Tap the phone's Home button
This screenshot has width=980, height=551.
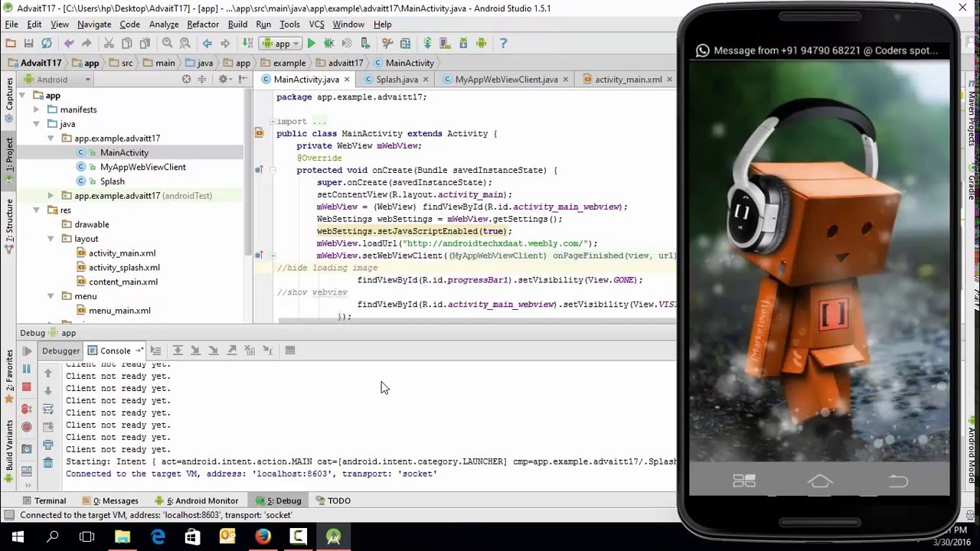pos(820,481)
